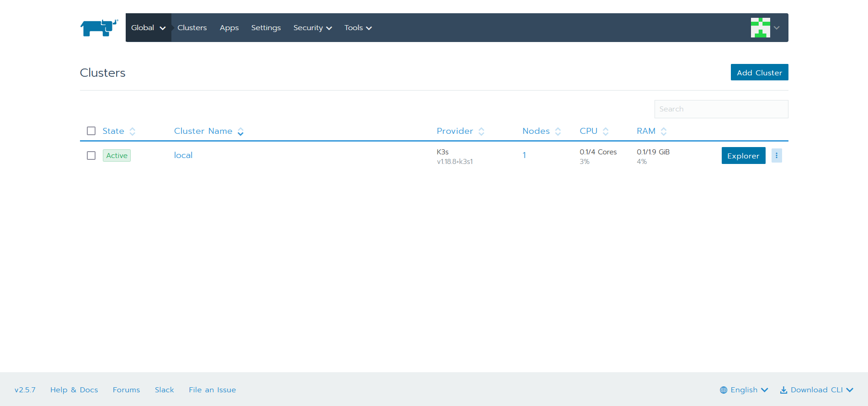Click the v1.18.8+k3s1 version text

coord(455,161)
